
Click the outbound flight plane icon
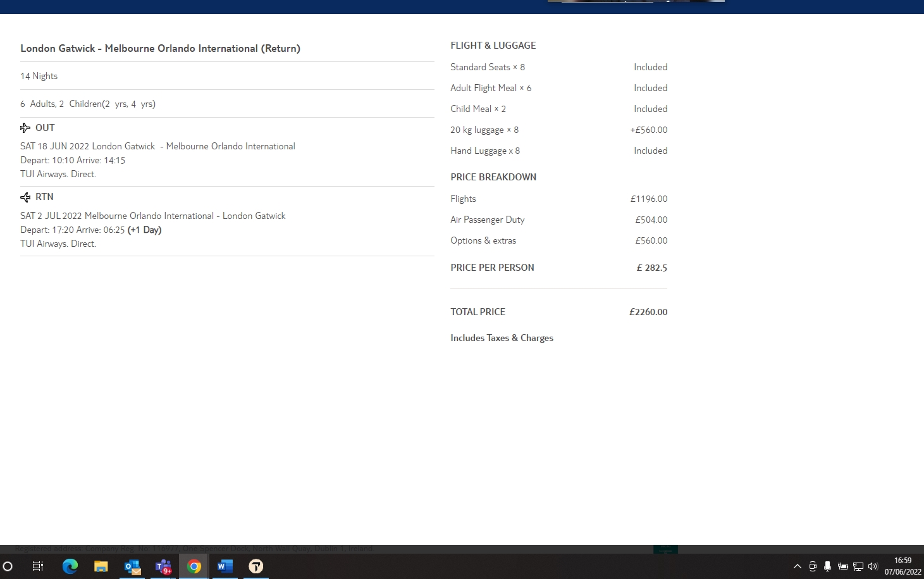[25, 128]
